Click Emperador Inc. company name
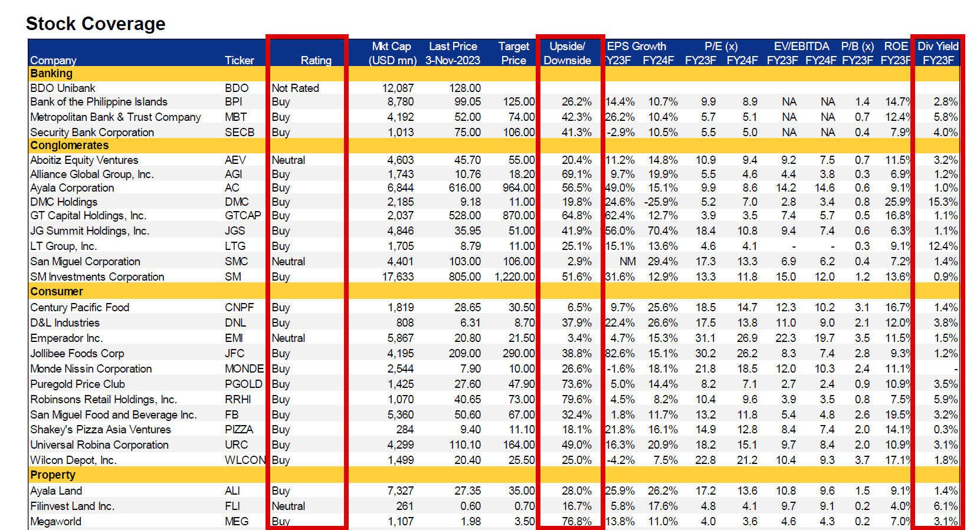Screen dimensions: 980x530 pos(66,338)
